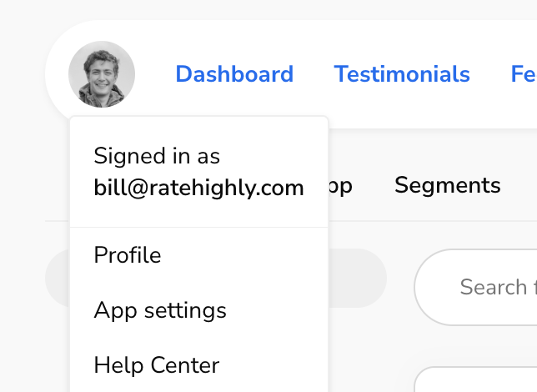This screenshot has width=537, height=392.
Task: Click the bill@ratehighly.com email address
Action: coord(198,188)
